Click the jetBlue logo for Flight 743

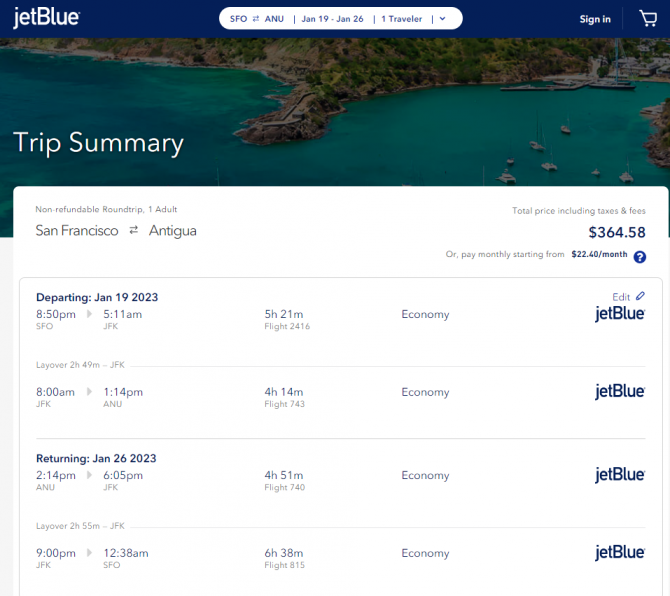coord(620,391)
